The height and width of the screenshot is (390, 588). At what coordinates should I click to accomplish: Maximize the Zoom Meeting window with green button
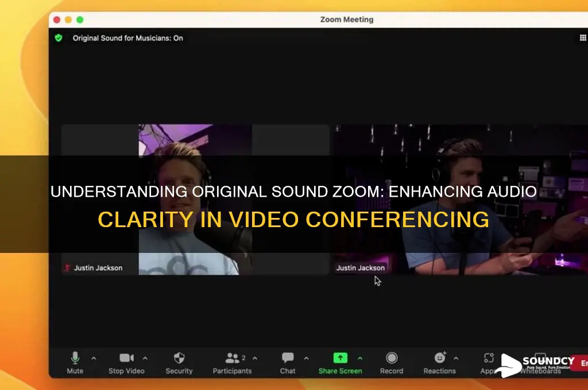(x=80, y=20)
